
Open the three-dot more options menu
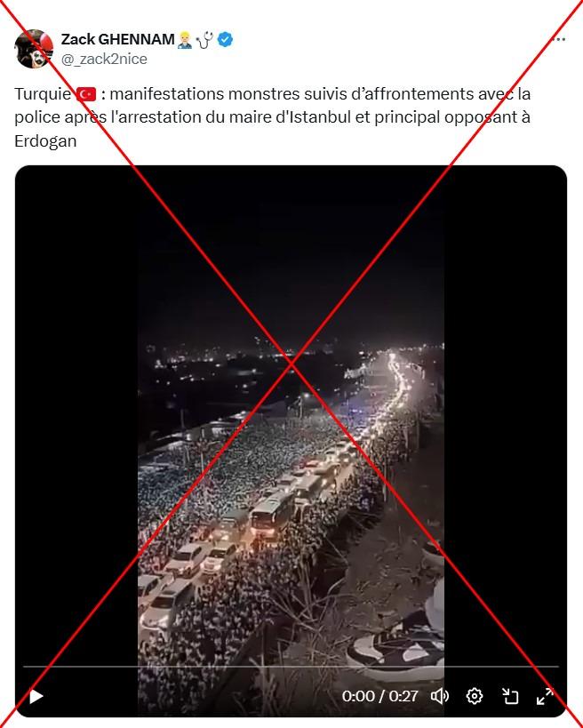[x=560, y=39]
